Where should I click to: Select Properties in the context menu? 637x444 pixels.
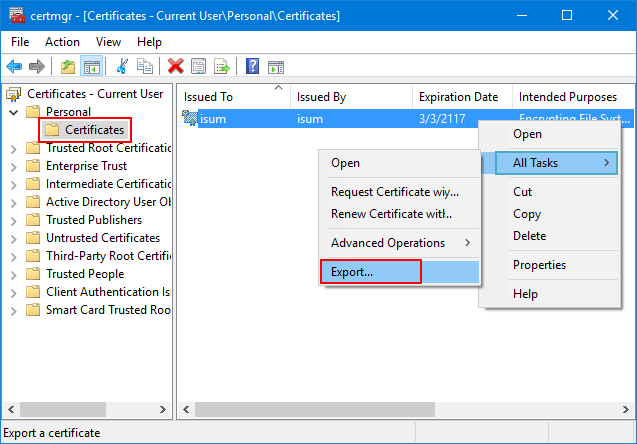(x=539, y=265)
